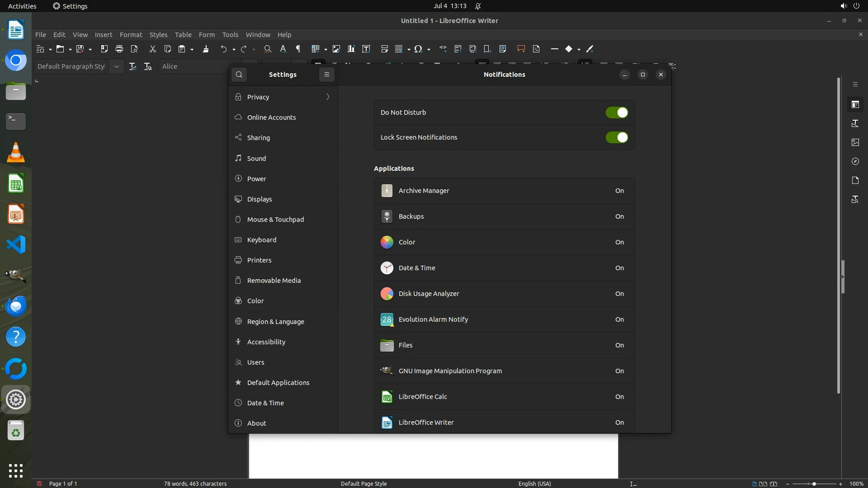Viewport: 868px width, 488px height.
Task: Click the Settings search icon button
Action: click(x=239, y=75)
